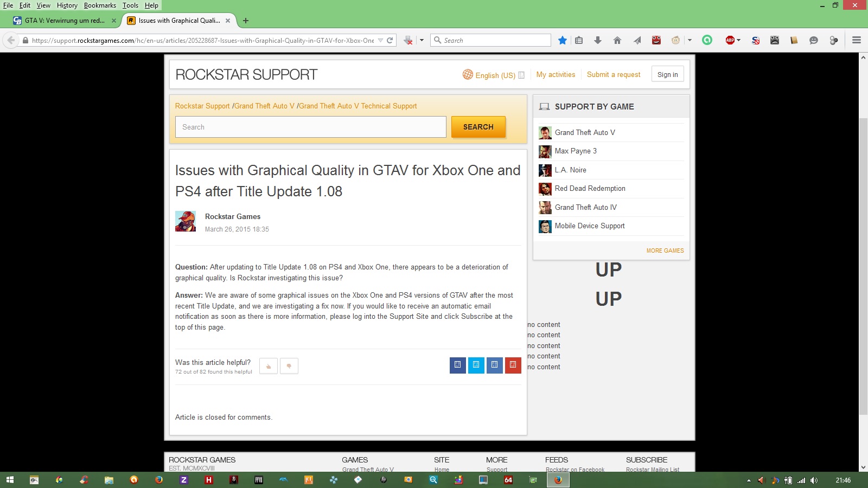Click the support site Search input field
The image size is (868, 488).
(x=310, y=127)
